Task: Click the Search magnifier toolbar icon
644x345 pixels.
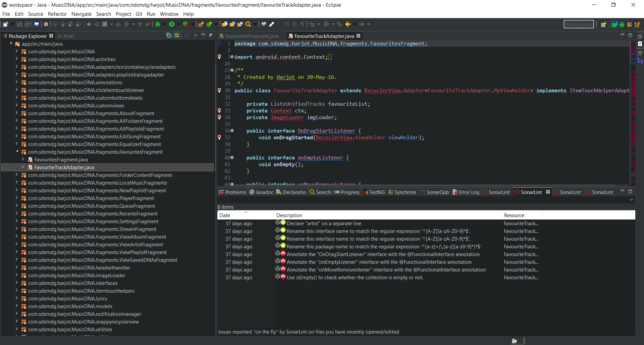Action: coord(248,24)
